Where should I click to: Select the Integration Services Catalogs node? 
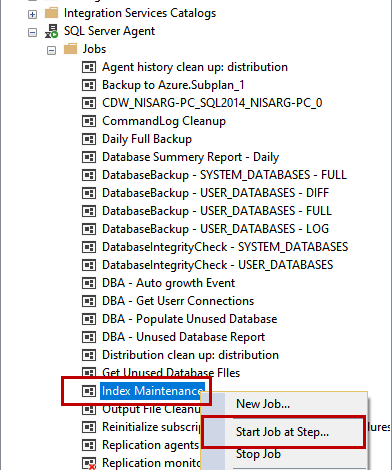pyautogui.click(x=140, y=13)
